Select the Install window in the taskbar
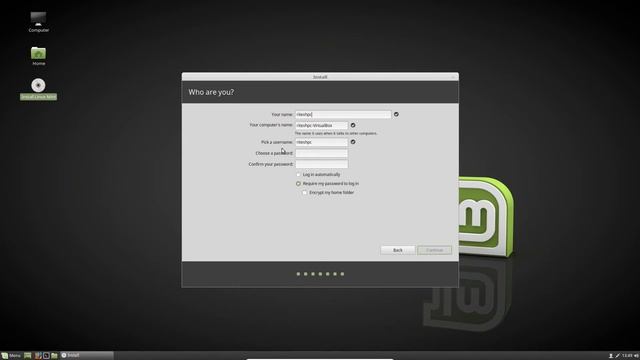This screenshot has width=640, height=360. pos(86,356)
